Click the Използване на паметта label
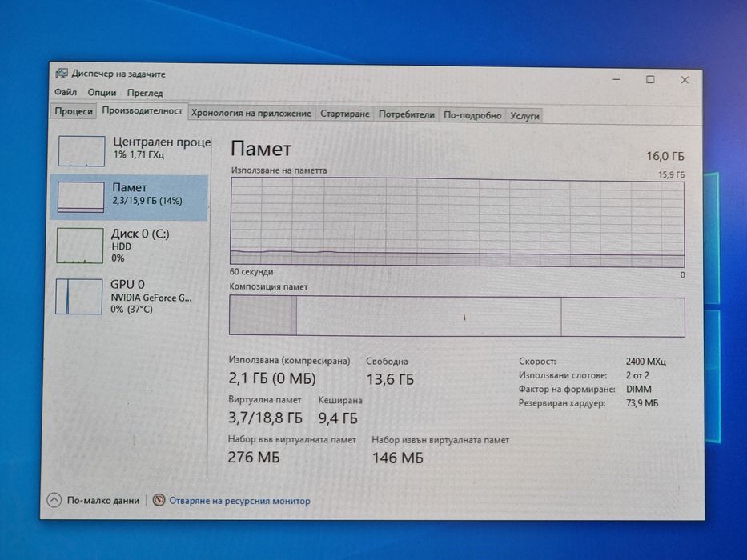The width and height of the screenshot is (747, 560). click(279, 170)
